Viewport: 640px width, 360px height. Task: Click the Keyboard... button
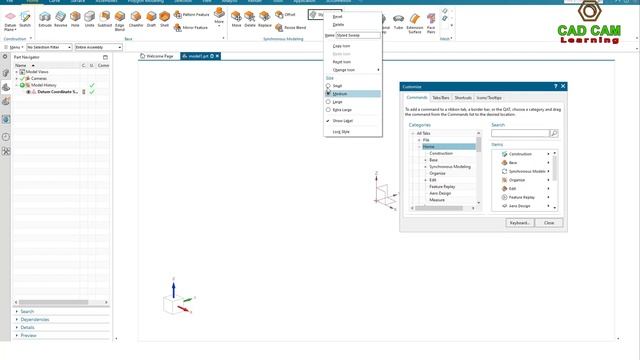pos(520,223)
